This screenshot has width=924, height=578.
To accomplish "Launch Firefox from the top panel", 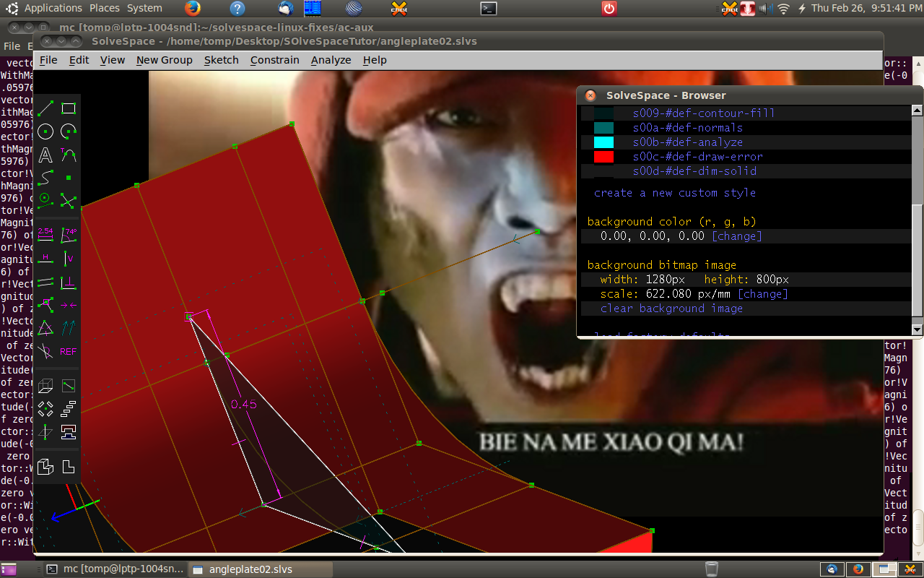I will (192, 9).
